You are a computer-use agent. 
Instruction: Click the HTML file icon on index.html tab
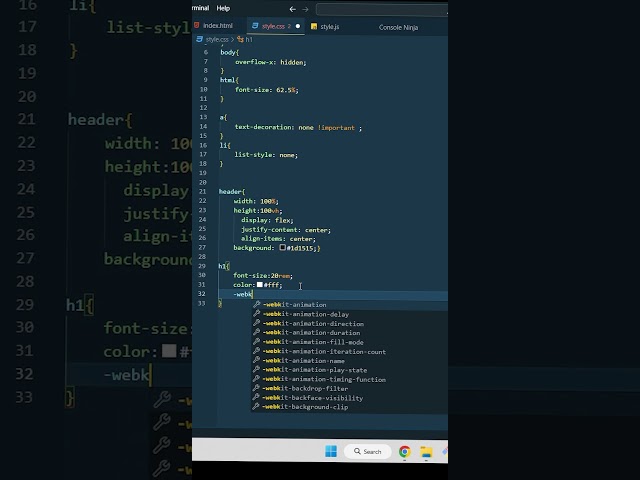[x=197, y=26]
